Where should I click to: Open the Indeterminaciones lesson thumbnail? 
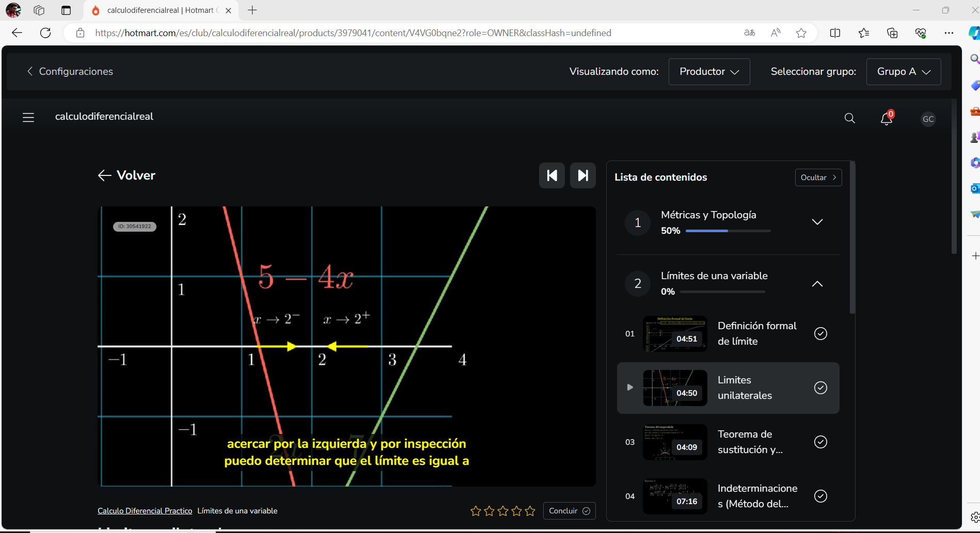coord(675,496)
